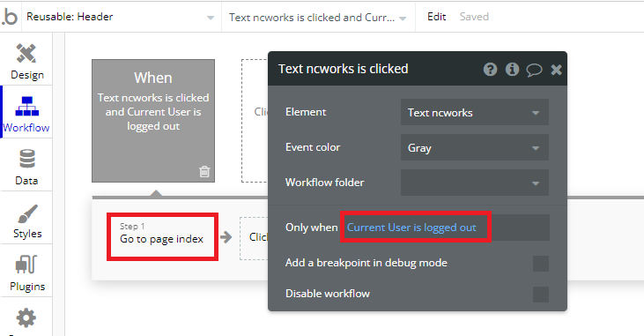Enable Add a breakpoint in debug mode
Image resolution: width=644 pixels, height=336 pixels.
tap(541, 264)
